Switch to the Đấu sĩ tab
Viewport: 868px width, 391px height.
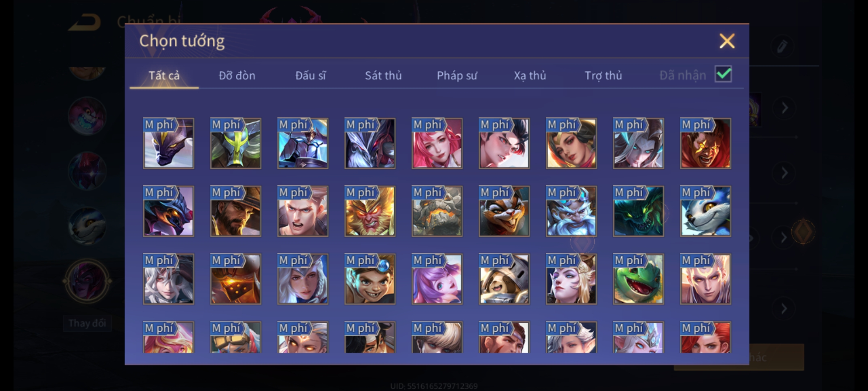coord(310,75)
